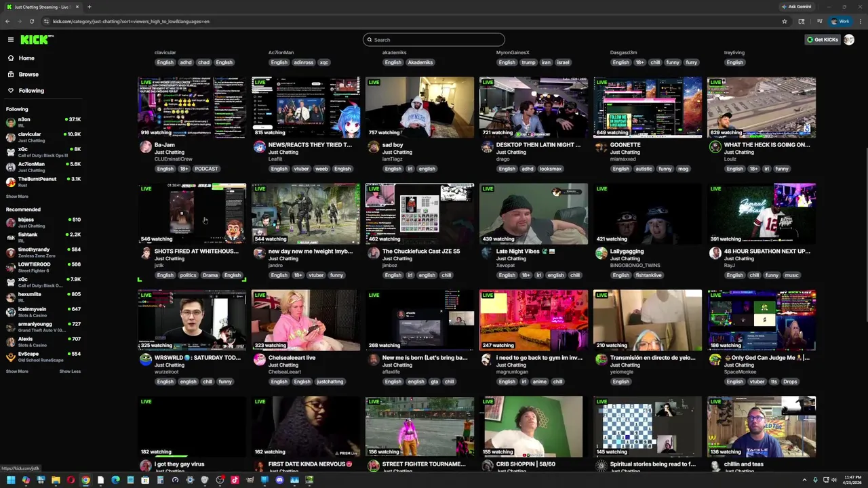The image size is (868, 488).
Task: Click the gta tag under New me is born
Action: (x=435, y=382)
